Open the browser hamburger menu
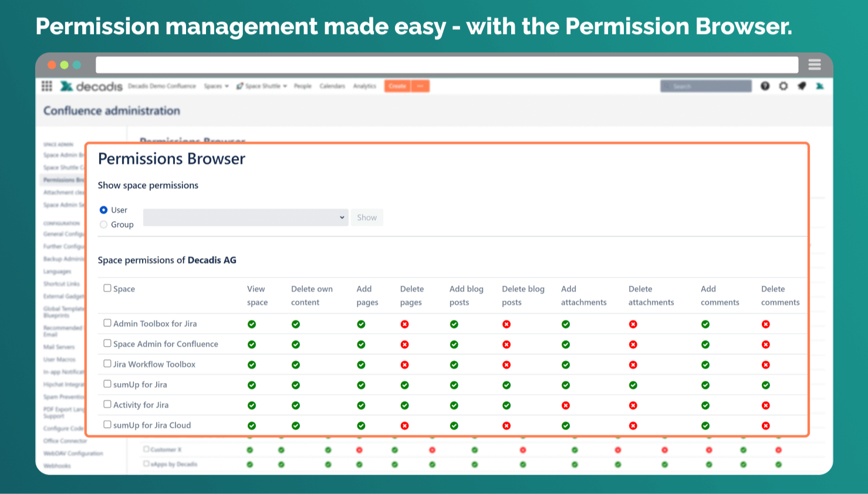This screenshot has height=494, width=868. point(814,65)
